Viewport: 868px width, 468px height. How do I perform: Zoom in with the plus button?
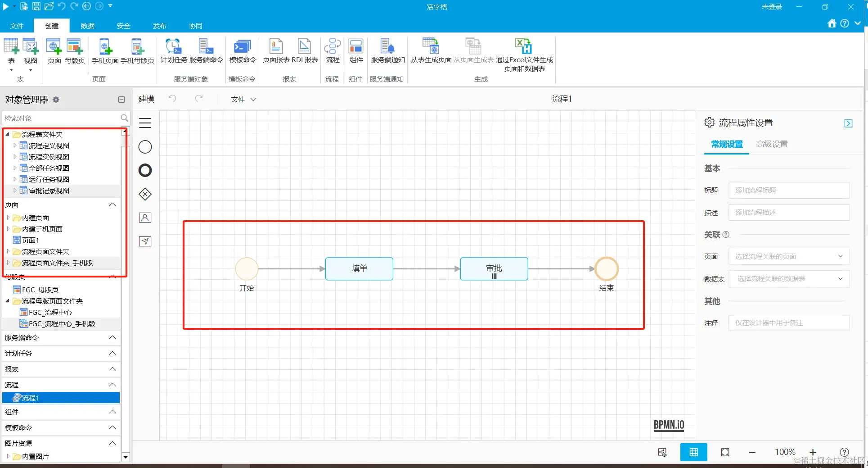pyautogui.click(x=813, y=452)
